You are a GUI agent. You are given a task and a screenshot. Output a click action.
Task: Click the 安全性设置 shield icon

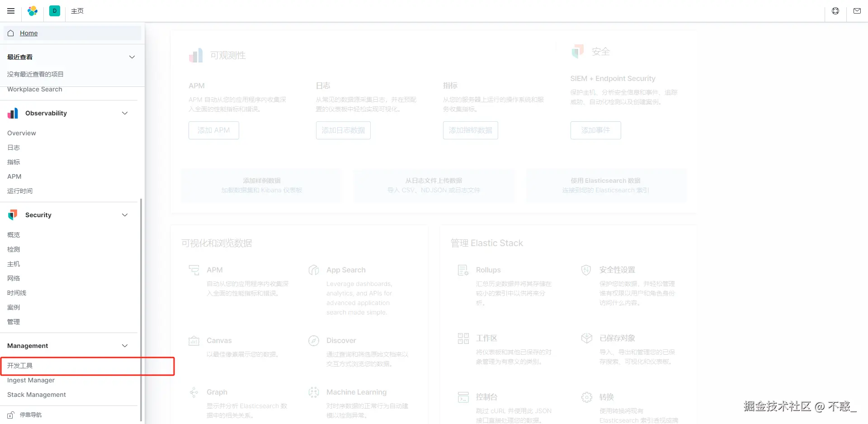pyautogui.click(x=586, y=270)
